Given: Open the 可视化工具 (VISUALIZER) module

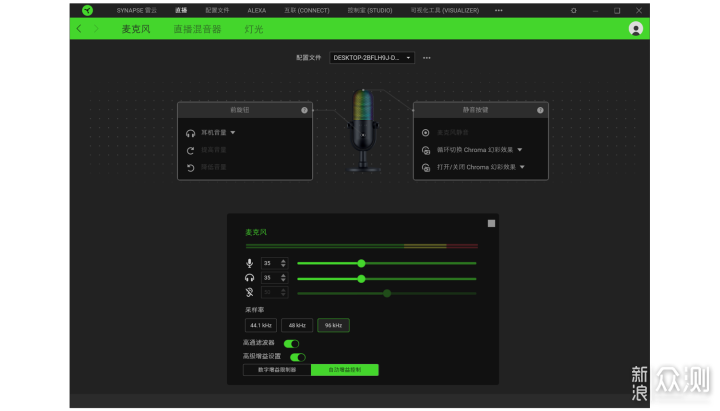Looking at the screenshot, I should [x=445, y=10].
